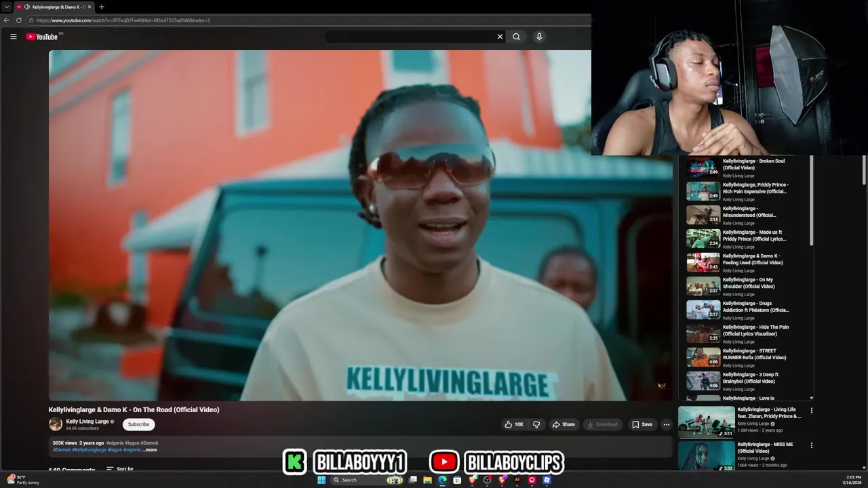Open the YouTube hamburger guide menu
Viewport: 868px width, 488px height.
[13, 37]
